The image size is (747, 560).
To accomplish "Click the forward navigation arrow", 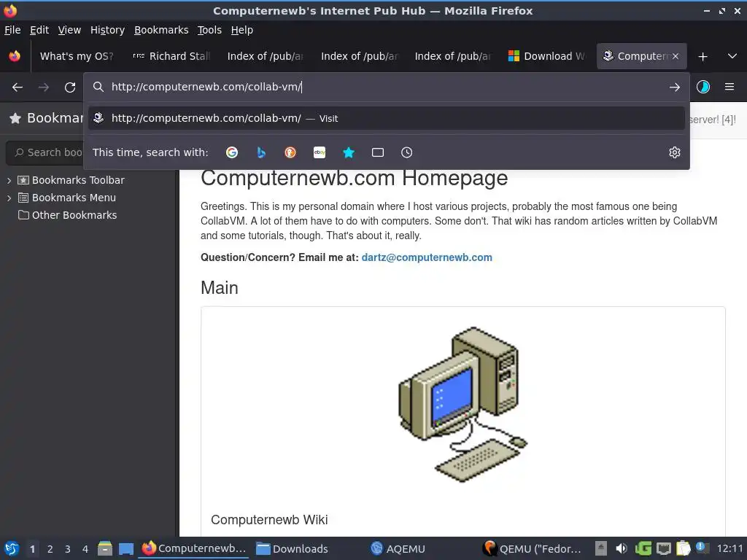I will click(44, 87).
